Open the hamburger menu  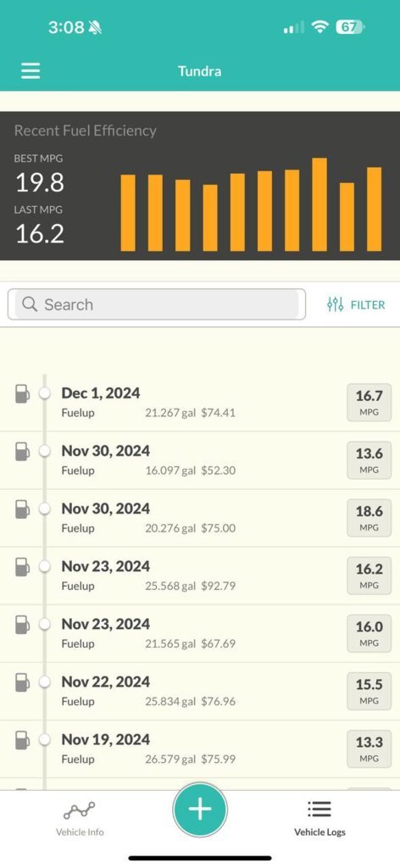coord(31,71)
